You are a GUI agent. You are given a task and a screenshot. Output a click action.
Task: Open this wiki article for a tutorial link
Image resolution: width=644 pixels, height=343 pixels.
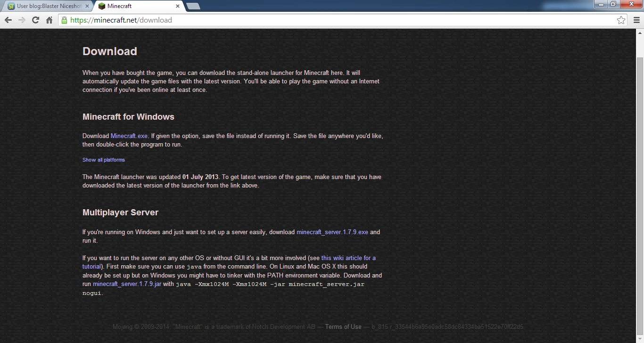[x=229, y=262]
